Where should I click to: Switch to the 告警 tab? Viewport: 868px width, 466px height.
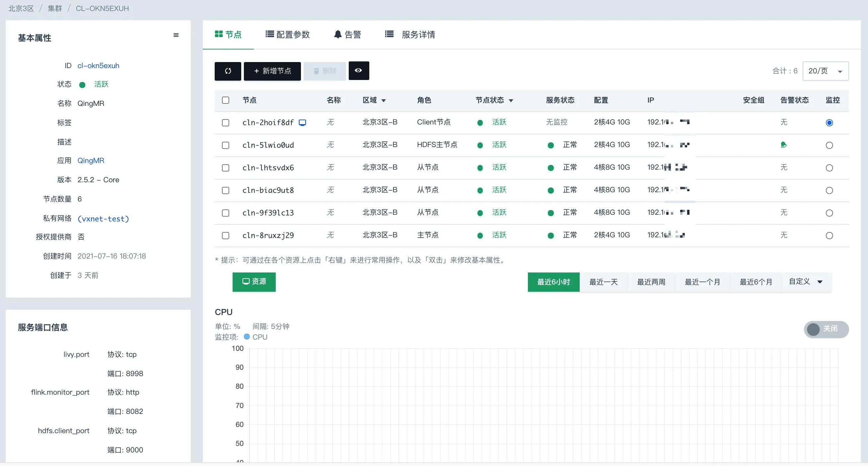[x=347, y=35]
